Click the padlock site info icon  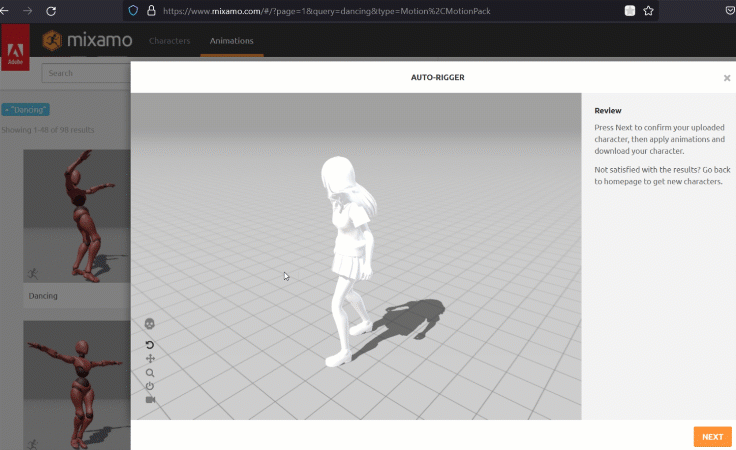[151, 10]
